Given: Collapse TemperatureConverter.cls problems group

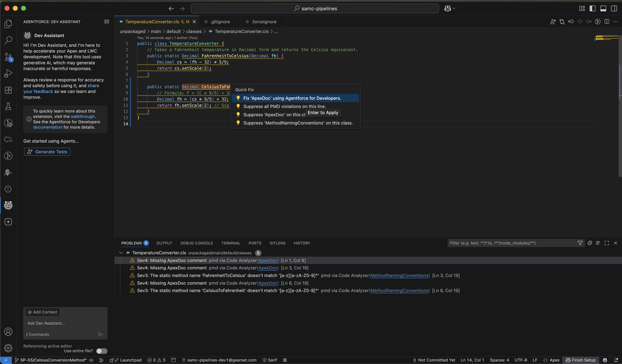Looking at the screenshot, I should pos(121,253).
